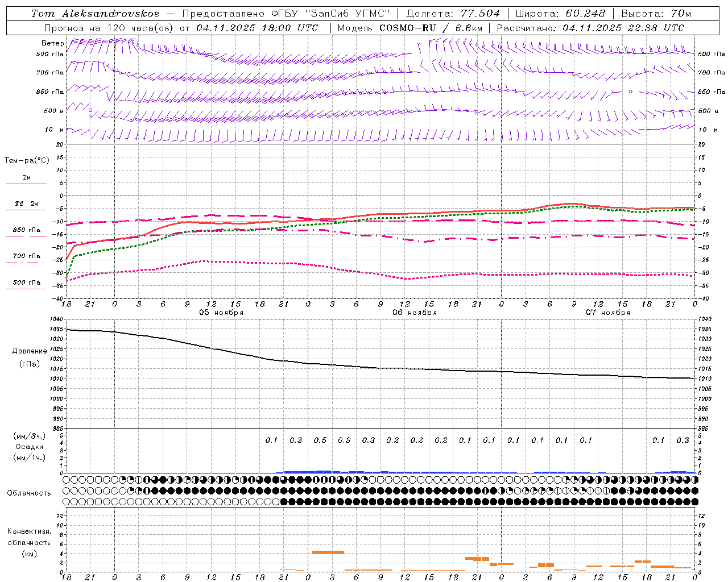Select the 'Предоставлено ФГБУ "ЗапСиб УГМС"' provider text
Viewport: 728px width, 582px height.
[286, 14]
